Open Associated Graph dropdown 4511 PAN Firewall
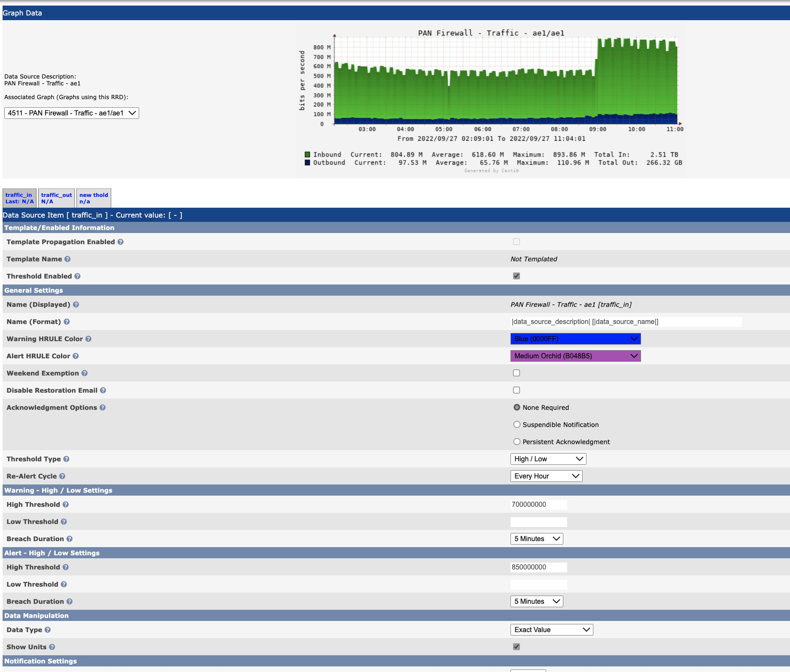The height and width of the screenshot is (672, 790). click(x=72, y=113)
